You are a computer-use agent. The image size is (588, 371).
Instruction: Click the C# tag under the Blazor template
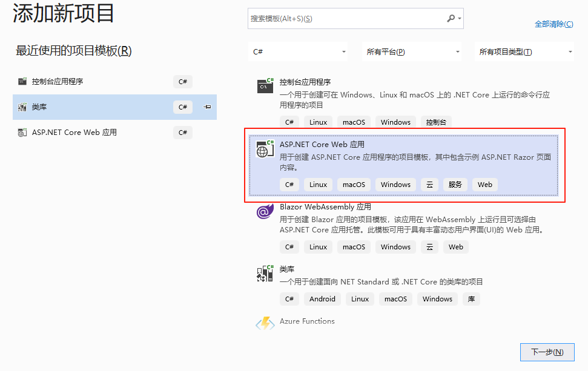click(x=289, y=247)
